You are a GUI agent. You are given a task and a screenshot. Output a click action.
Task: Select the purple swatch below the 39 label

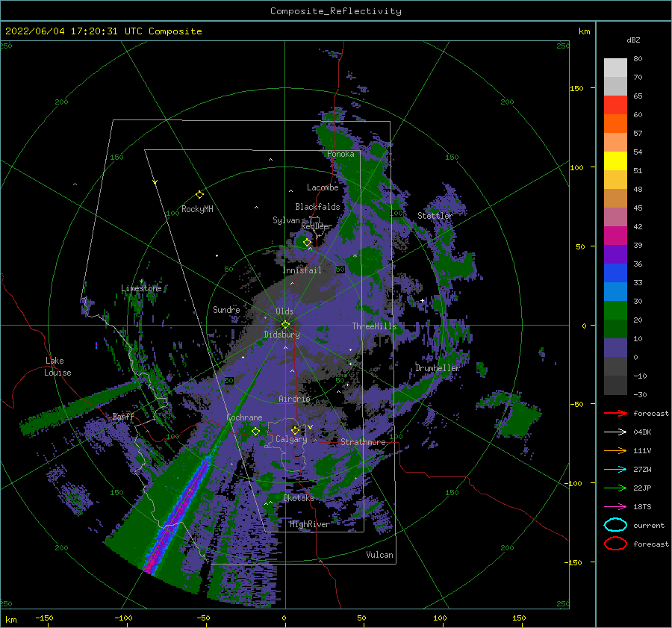tap(615, 255)
